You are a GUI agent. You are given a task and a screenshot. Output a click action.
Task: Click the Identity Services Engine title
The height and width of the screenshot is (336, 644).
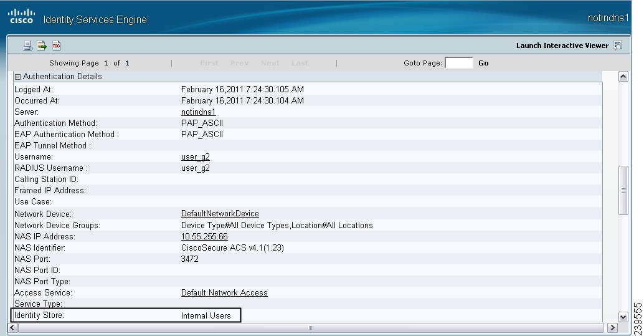(95, 19)
